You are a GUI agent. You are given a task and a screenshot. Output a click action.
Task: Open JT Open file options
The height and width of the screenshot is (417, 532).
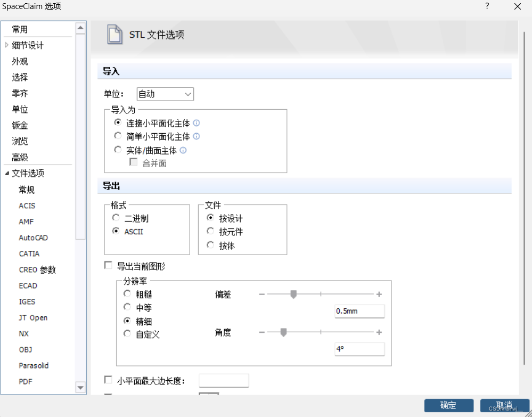(33, 317)
